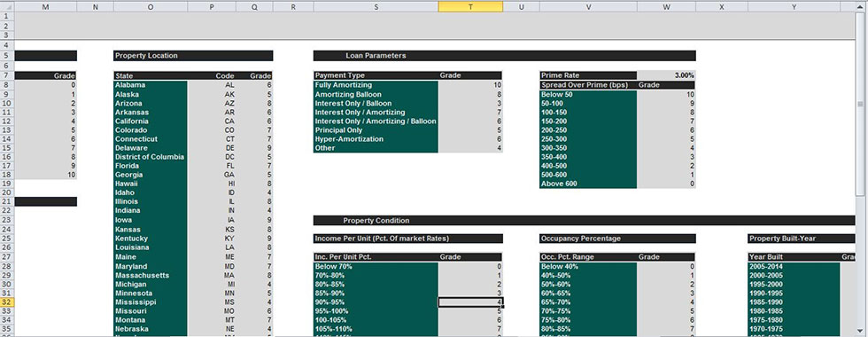This screenshot has height=337, width=868.
Task: Select the Below 50 spread cell
Action: (588, 94)
